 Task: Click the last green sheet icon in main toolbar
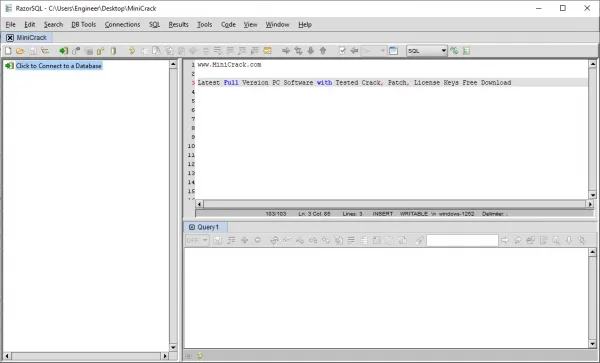pyautogui.click(x=466, y=51)
